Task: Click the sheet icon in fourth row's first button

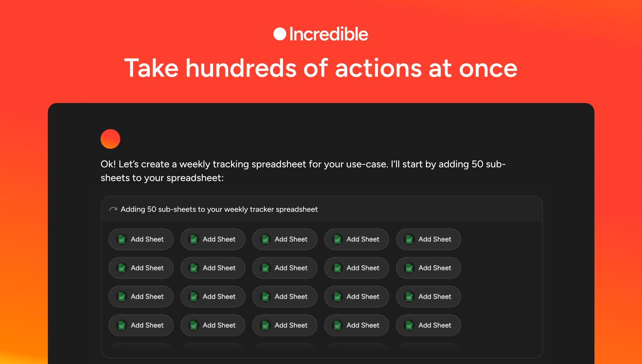Action: click(x=122, y=326)
